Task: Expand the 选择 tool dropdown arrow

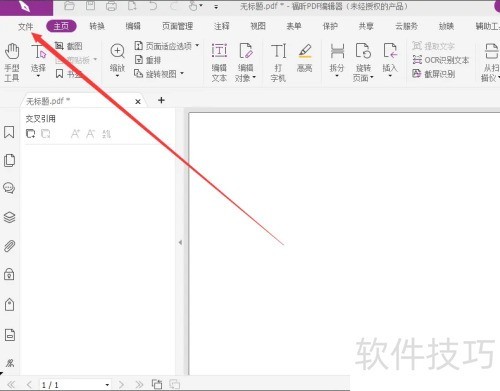Action: (x=38, y=76)
